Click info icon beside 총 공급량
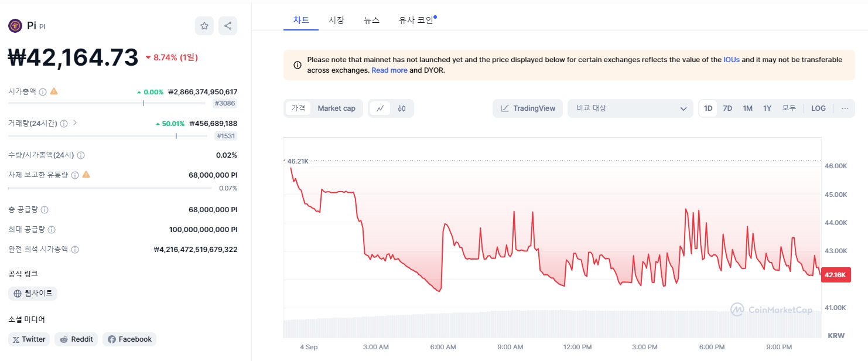Viewport: 868px width, 361px height. pos(45,210)
